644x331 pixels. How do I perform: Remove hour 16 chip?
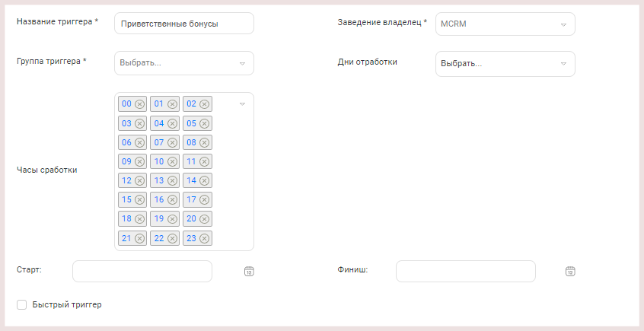(172, 200)
